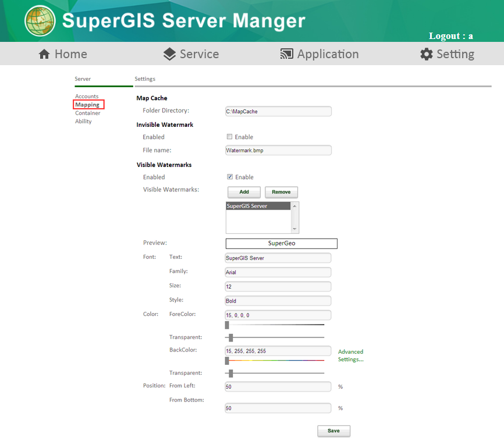Click the Remove watermark button
The width and height of the screenshot is (504, 441).
tap(281, 192)
